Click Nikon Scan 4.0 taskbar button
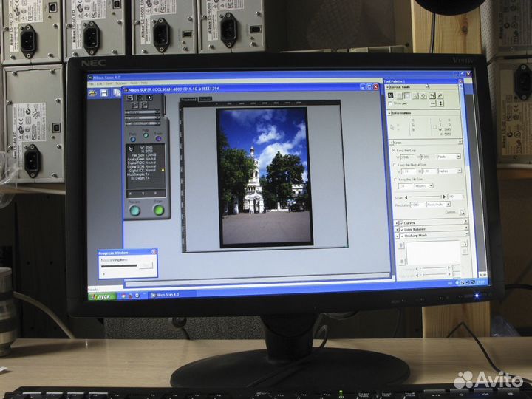The width and height of the screenshot is (532, 399). [x=166, y=294]
